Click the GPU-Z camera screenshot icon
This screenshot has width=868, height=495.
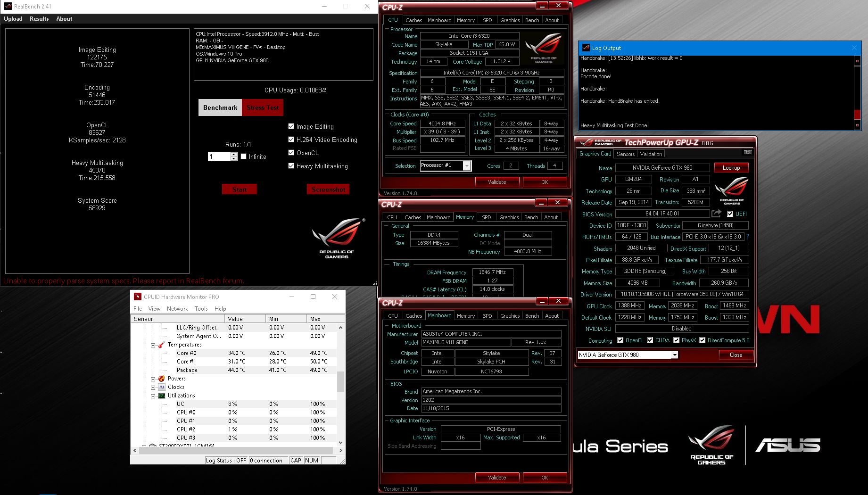click(x=747, y=152)
